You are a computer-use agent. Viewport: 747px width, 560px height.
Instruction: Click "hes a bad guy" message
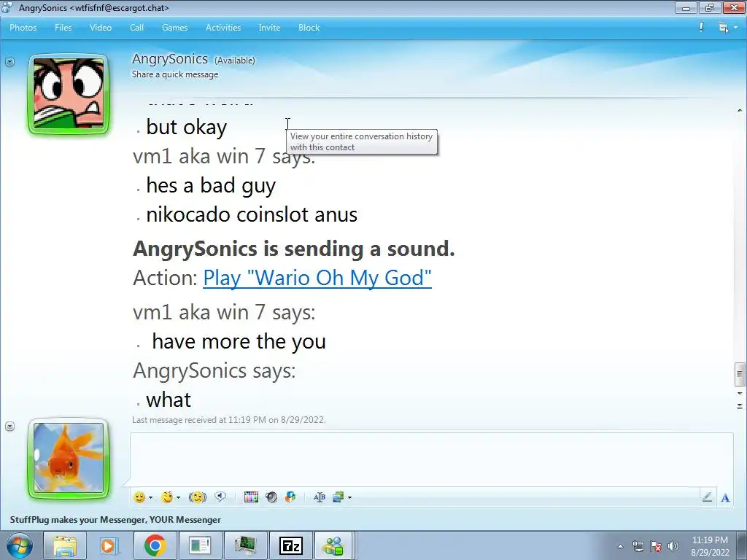[x=211, y=185]
